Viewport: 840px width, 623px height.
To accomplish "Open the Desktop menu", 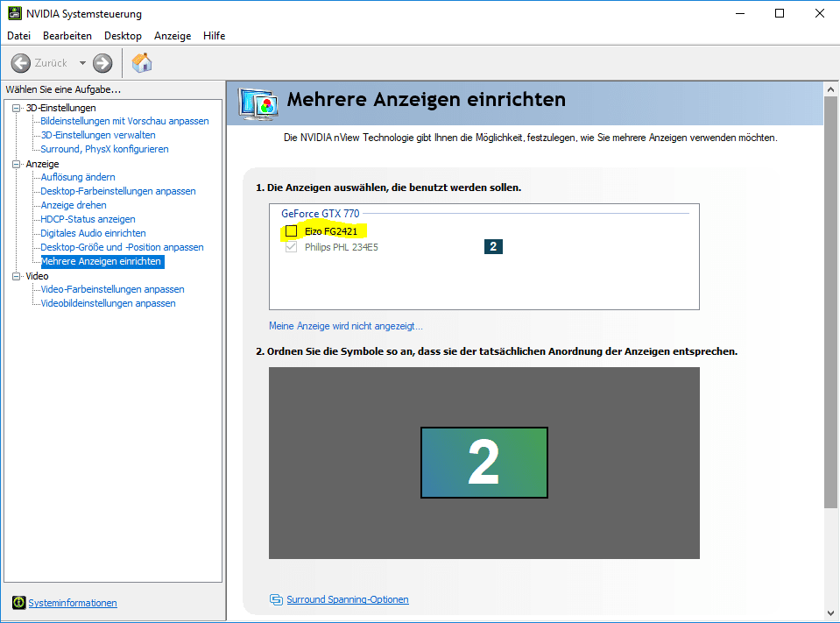I will pos(124,36).
